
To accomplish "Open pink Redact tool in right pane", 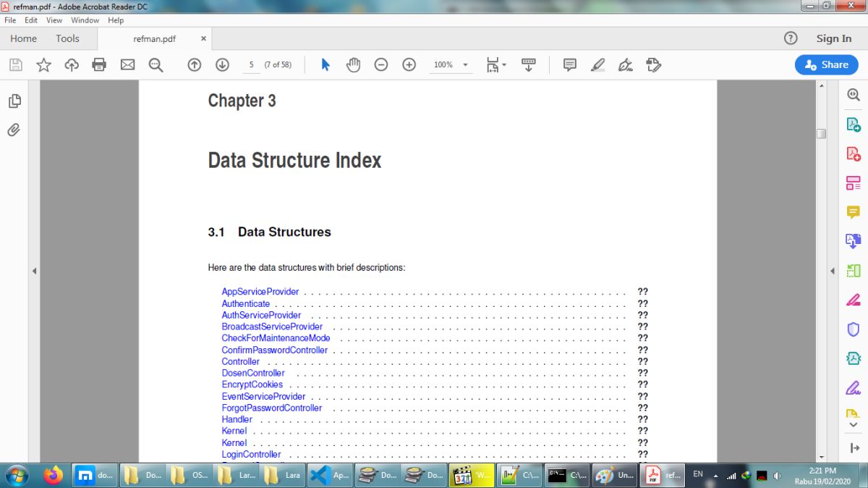I will point(854,300).
